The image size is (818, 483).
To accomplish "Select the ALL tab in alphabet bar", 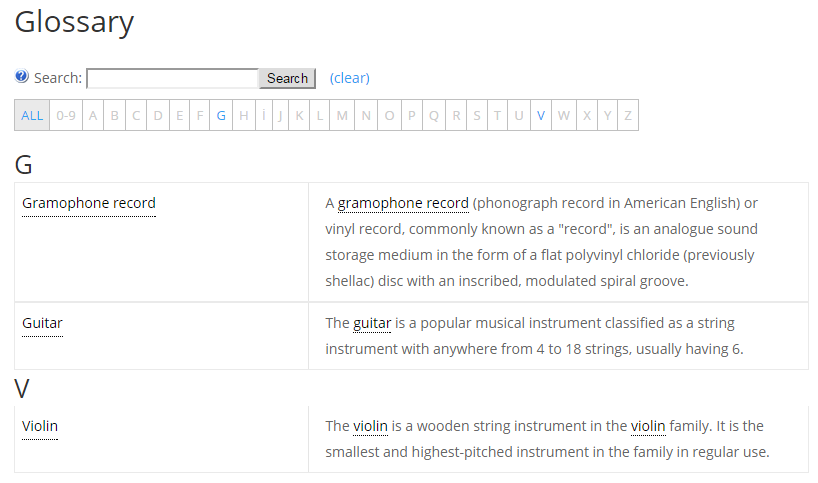I will click(x=32, y=115).
